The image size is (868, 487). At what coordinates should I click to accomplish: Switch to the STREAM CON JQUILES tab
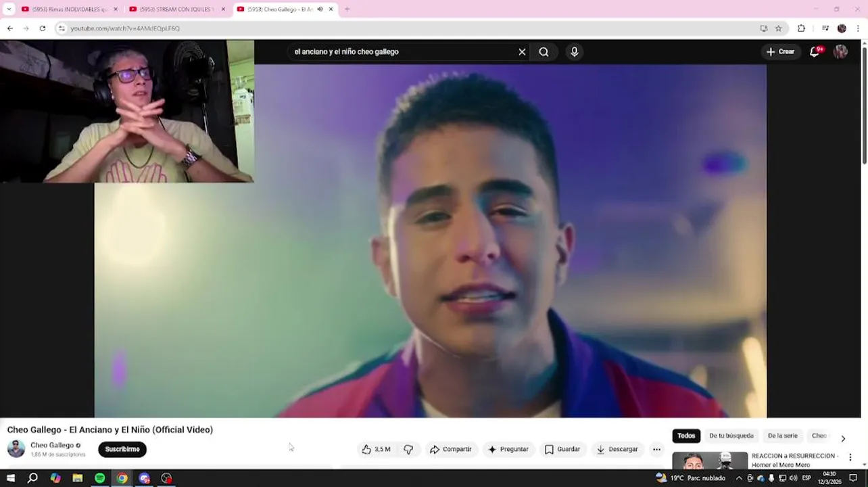(x=177, y=9)
